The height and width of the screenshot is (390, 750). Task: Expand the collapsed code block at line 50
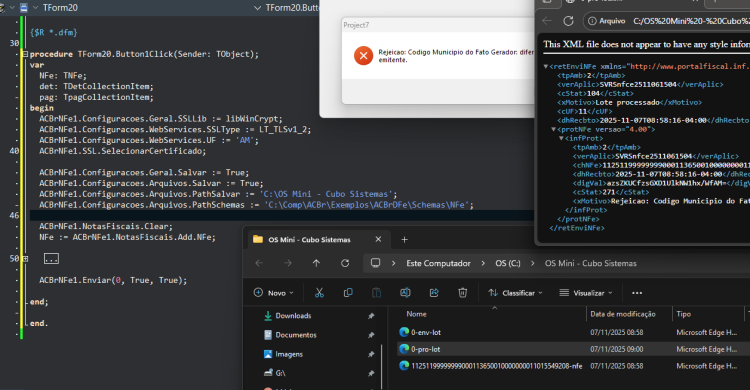tap(25, 258)
